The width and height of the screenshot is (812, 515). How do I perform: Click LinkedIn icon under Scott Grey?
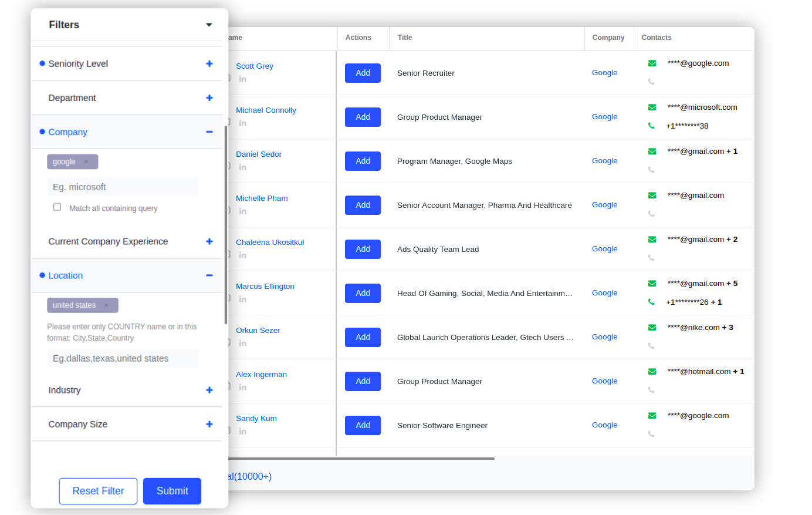tap(242, 79)
